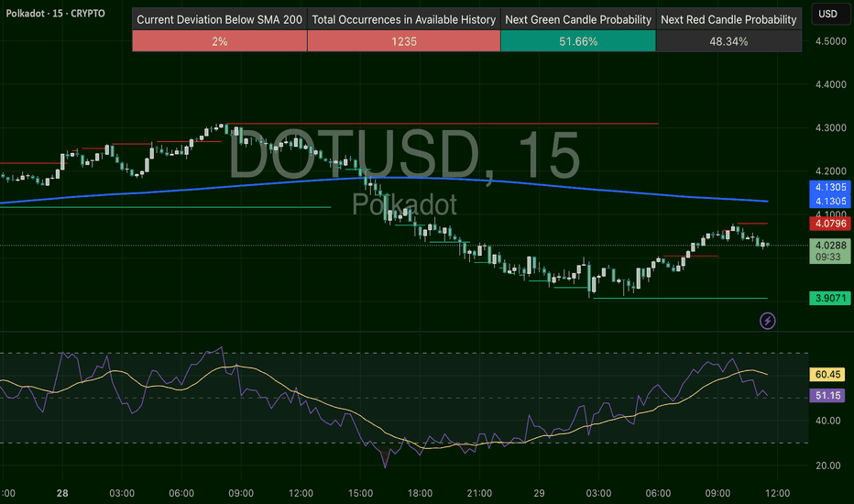The height and width of the screenshot is (504, 854).
Task: Click the 4.3000 price axis label
Action: 830,128
